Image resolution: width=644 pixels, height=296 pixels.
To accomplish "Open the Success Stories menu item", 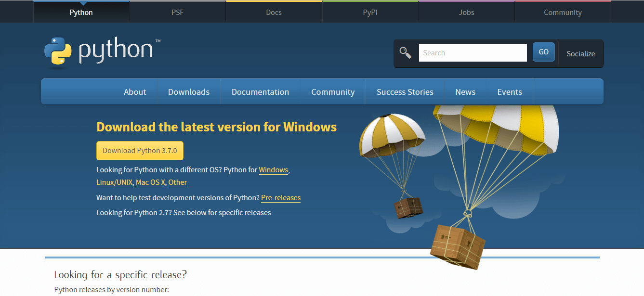I will coord(405,92).
